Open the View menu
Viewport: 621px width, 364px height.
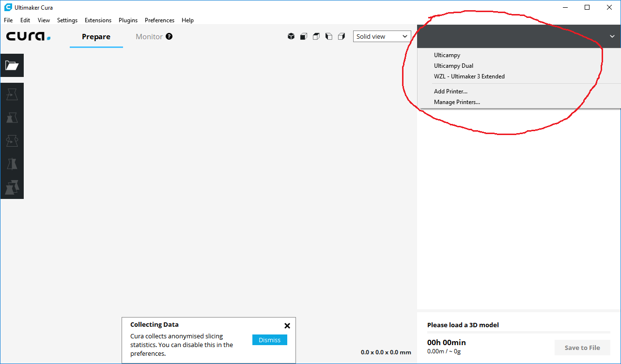[x=44, y=20]
